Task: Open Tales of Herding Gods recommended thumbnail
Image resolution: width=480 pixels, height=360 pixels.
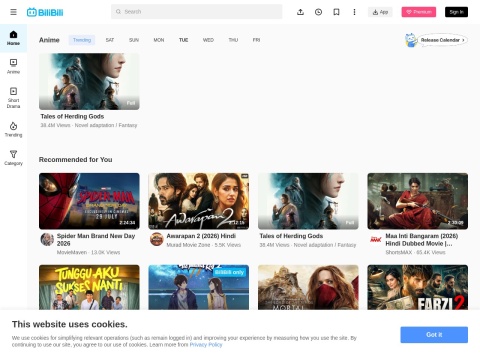Action: pyautogui.click(x=308, y=201)
